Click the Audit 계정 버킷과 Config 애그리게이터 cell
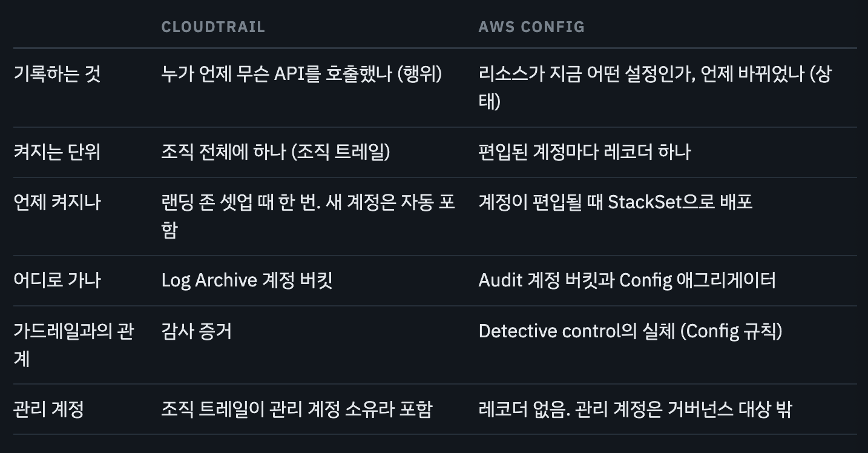The width and height of the screenshot is (868, 453). [627, 280]
